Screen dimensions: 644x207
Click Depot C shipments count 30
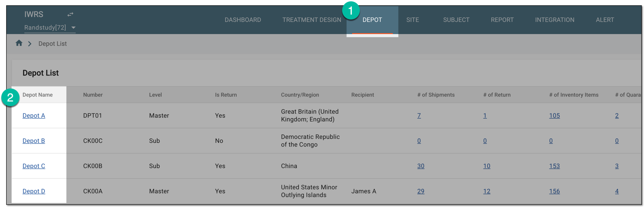[x=420, y=166]
